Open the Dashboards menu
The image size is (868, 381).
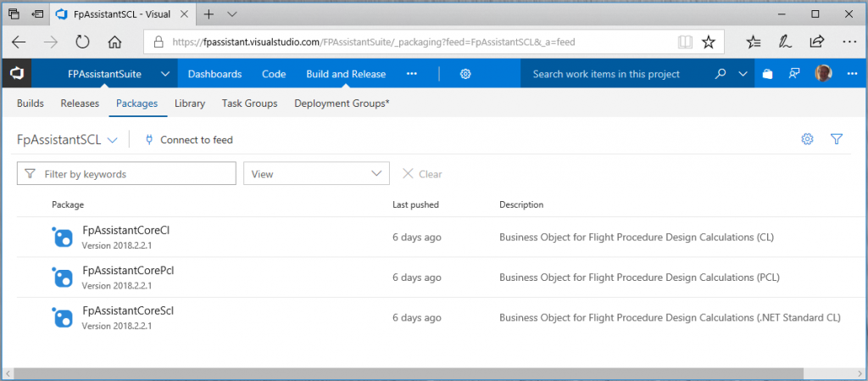(214, 74)
